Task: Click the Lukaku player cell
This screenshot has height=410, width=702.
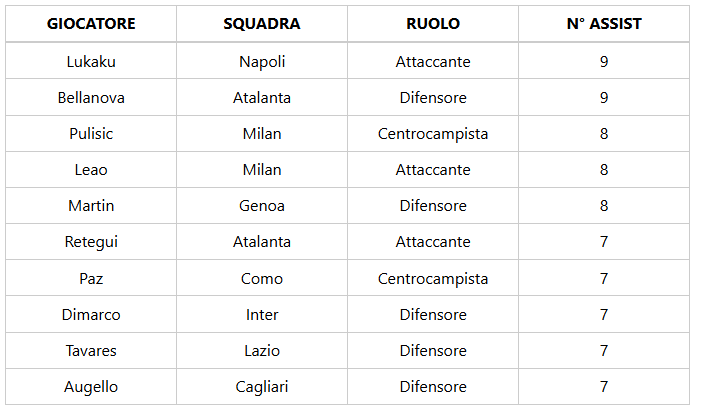Action: (91, 62)
